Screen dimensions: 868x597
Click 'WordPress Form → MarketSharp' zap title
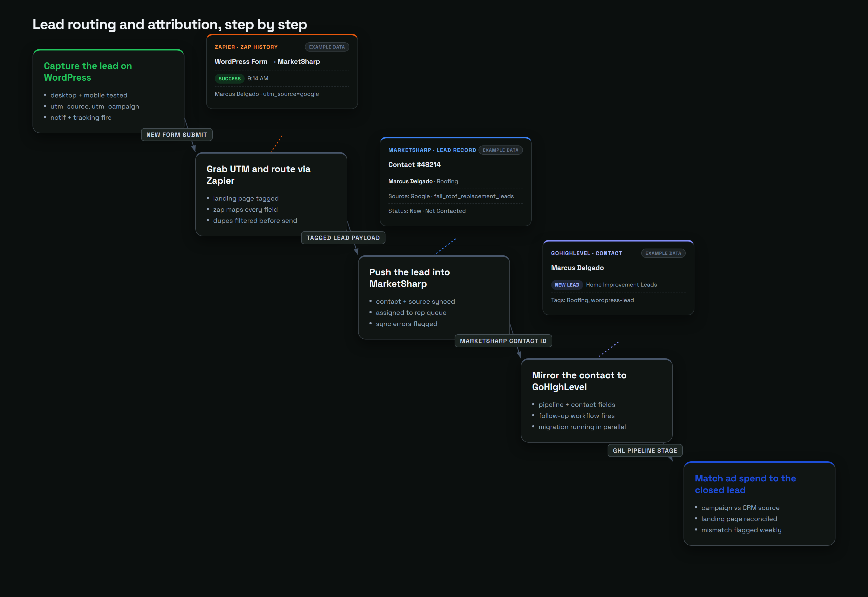267,62
